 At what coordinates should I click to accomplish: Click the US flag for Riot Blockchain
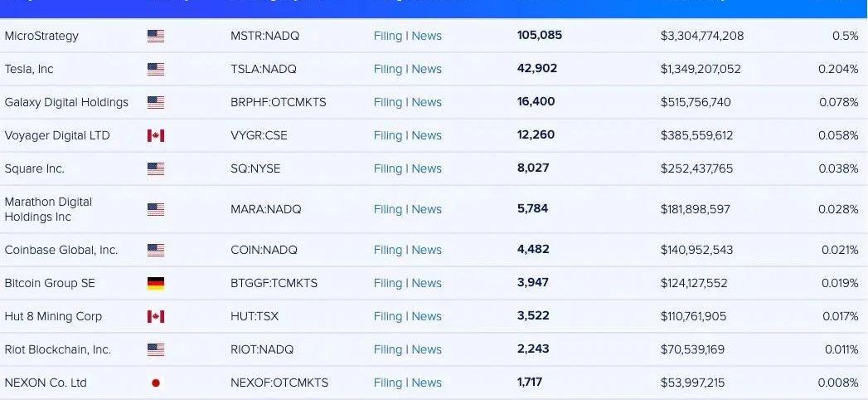point(156,349)
